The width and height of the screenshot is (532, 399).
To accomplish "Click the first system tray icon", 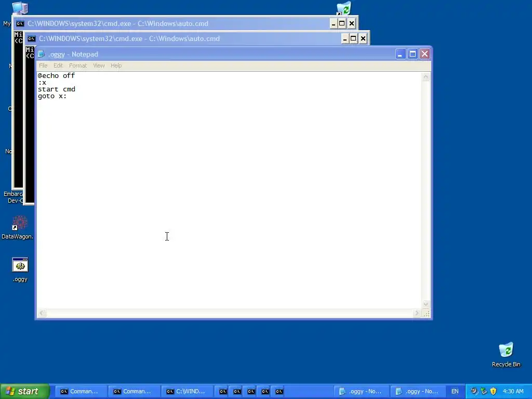I will (x=474, y=391).
